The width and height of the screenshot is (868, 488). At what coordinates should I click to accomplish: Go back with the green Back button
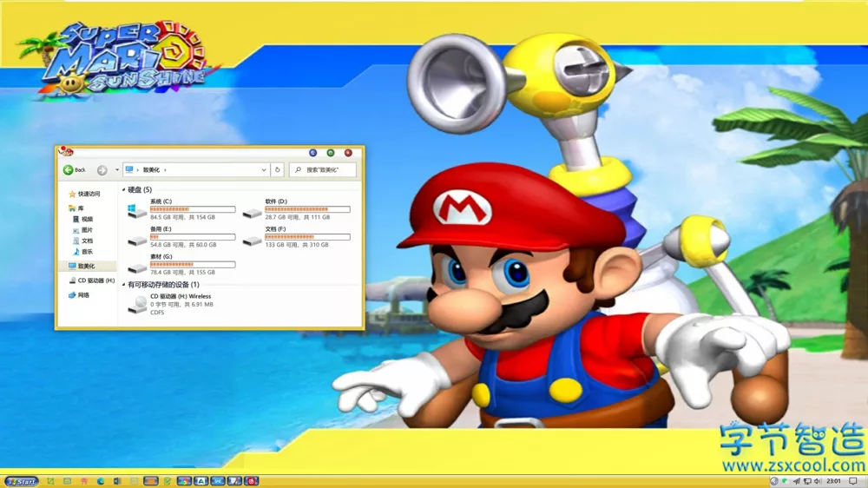(x=75, y=170)
